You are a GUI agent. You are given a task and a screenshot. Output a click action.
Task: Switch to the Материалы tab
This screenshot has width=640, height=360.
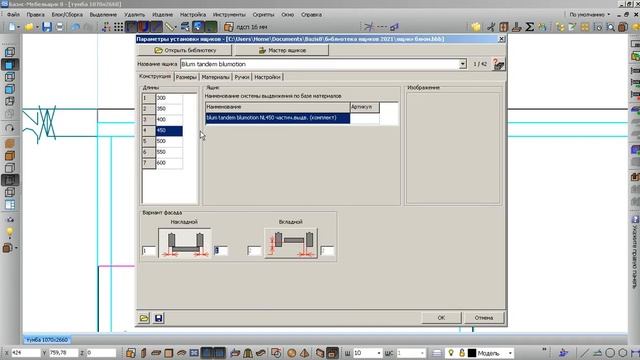point(216,77)
